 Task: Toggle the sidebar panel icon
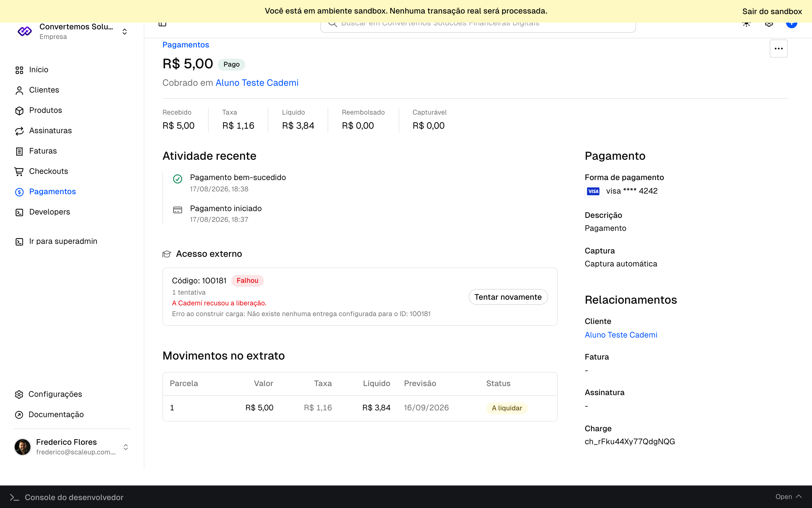(x=162, y=23)
